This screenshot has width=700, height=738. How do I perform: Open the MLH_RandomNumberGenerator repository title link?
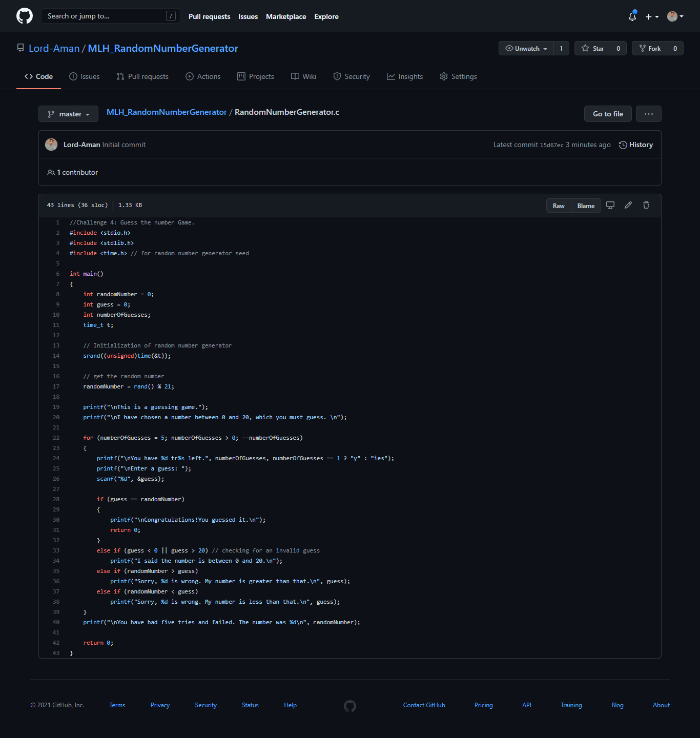click(x=163, y=48)
